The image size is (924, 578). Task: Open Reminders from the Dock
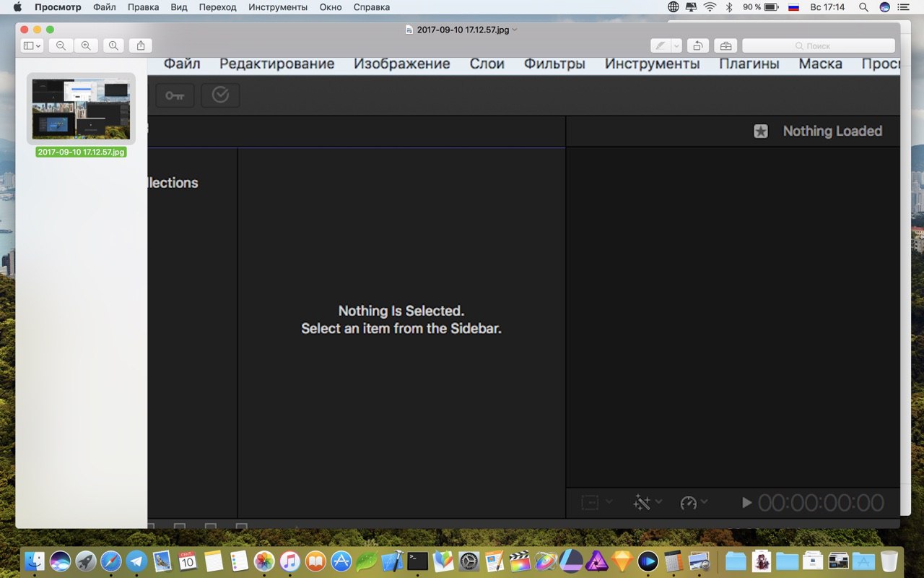coord(239,561)
